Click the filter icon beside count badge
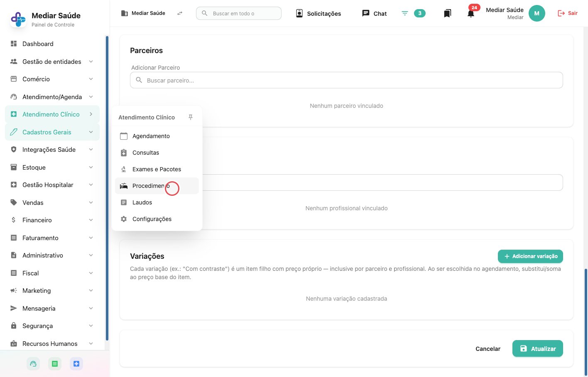This screenshot has height=377, width=588. pos(405,13)
